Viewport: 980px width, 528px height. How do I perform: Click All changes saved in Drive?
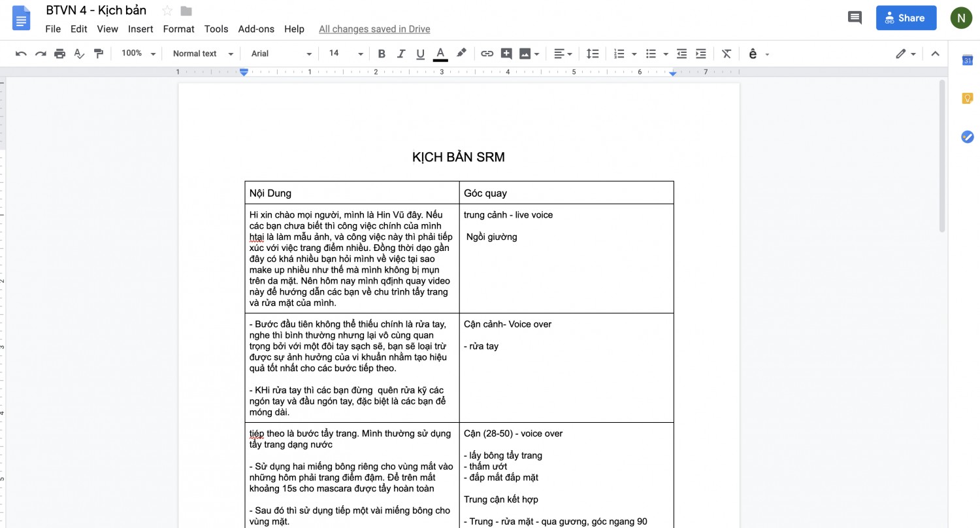tap(374, 29)
